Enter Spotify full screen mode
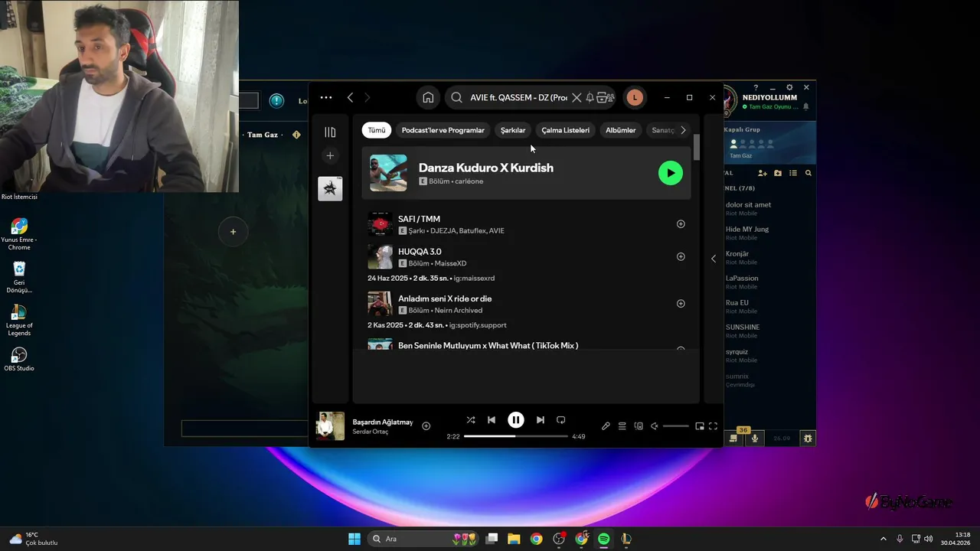The height and width of the screenshot is (551, 980). pos(713,426)
